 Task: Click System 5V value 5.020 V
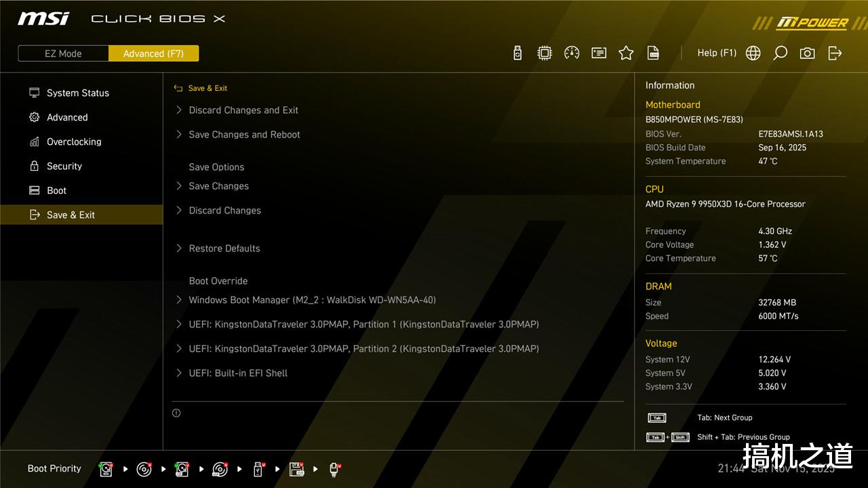click(772, 373)
